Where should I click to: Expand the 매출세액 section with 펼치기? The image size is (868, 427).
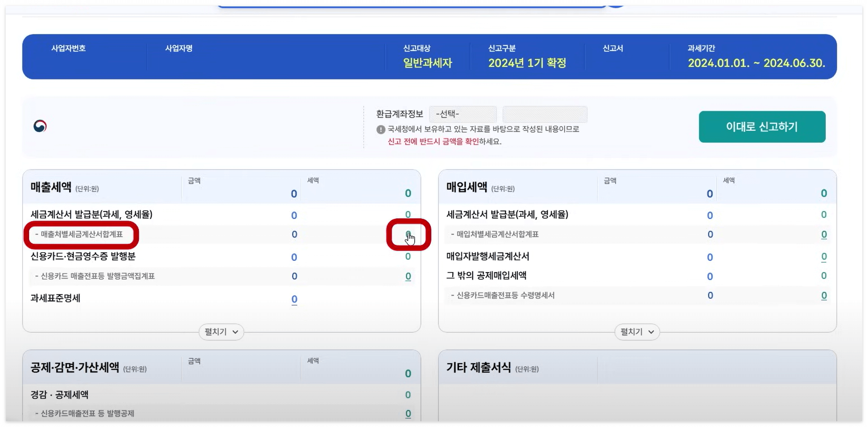220,332
